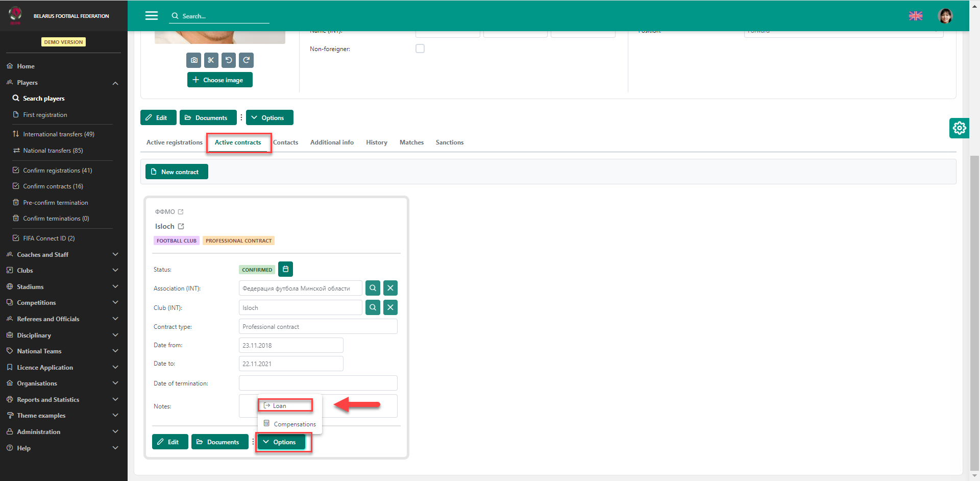Open the contract Options dropdown
Image resolution: width=980 pixels, height=481 pixels.
tap(281, 442)
